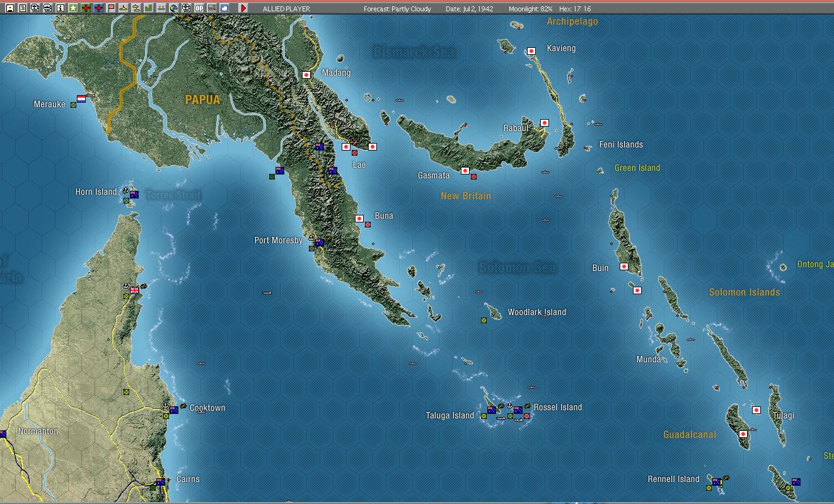
Task: Click the "Guadalcanal" map label
Action: point(690,435)
